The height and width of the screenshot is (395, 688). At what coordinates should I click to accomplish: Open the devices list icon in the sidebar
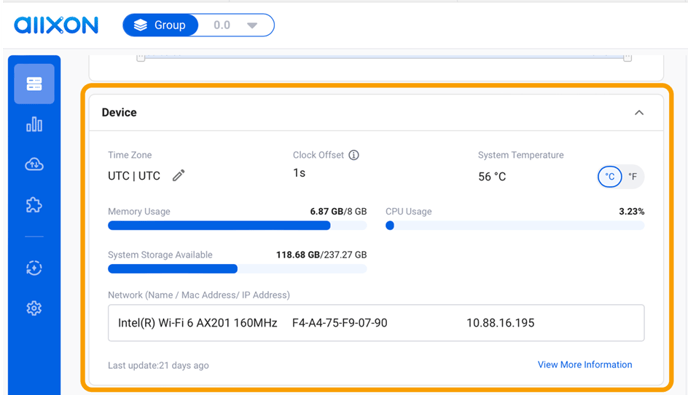(x=34, y=84)
